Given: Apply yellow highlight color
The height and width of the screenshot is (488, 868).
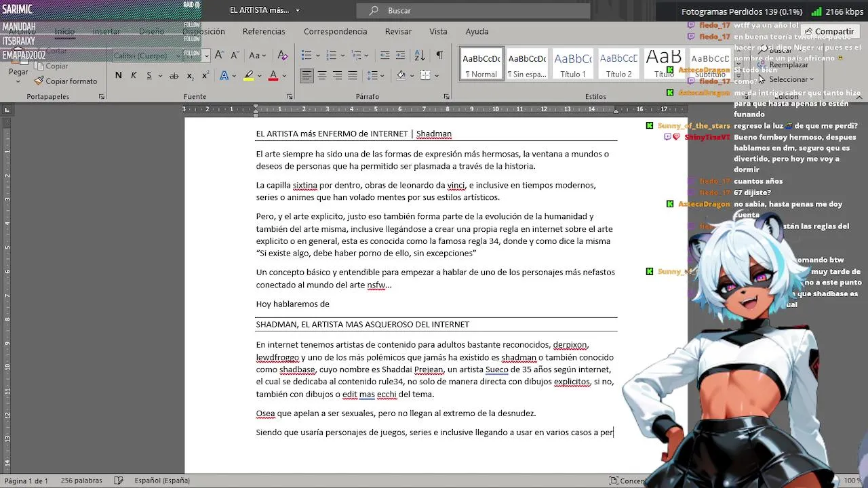Looking at the screenshot, I should 249,75.
